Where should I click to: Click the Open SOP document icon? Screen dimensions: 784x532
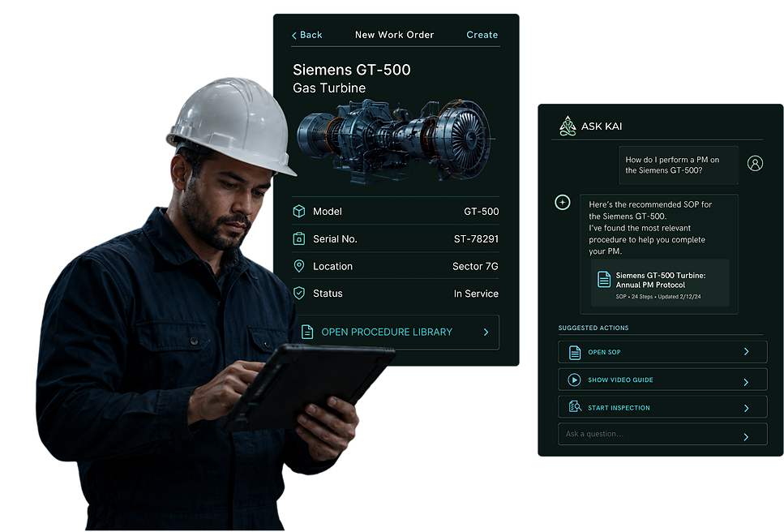tap(575, 353)
